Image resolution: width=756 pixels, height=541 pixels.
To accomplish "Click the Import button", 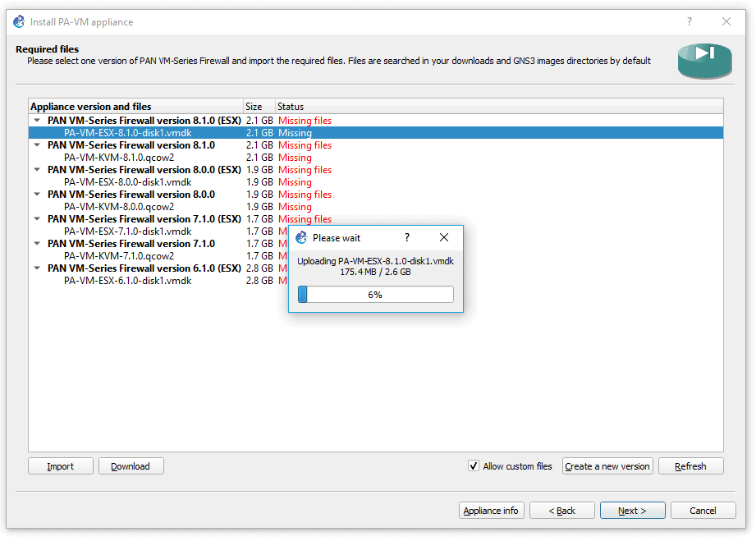I will pos(61,465).
